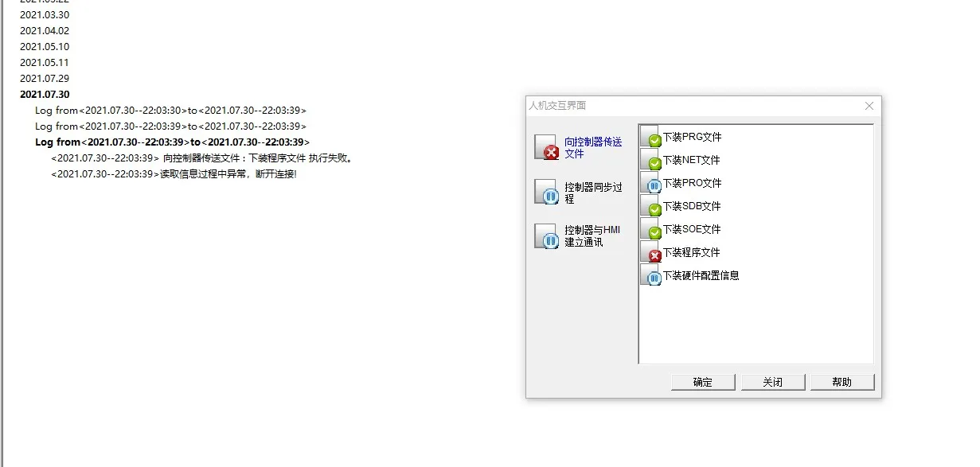Click the 关闭 button
Screen dimensions: 980x467
point(772,382)
